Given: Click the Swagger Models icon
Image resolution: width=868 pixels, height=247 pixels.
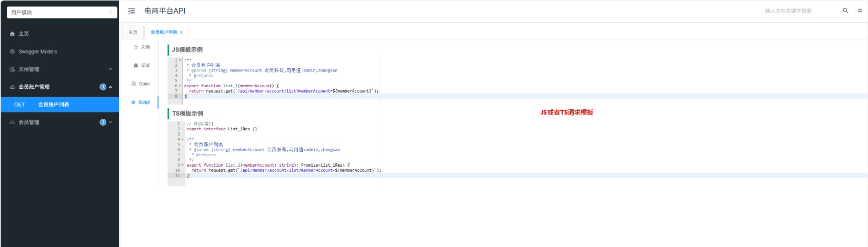Looking at the screenshot, I should [12, 52].
